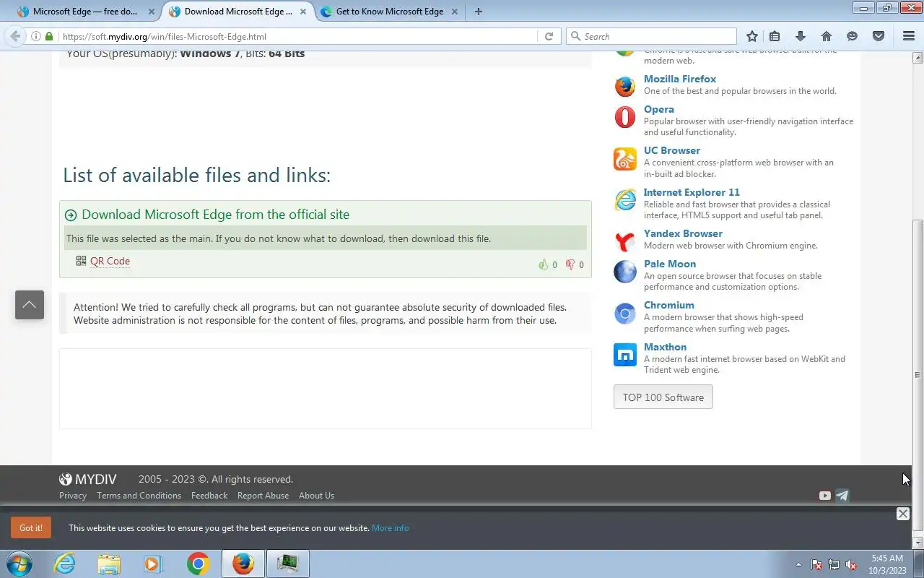
Task: Open the cookie 'More info' link
Action: point(391,528)
